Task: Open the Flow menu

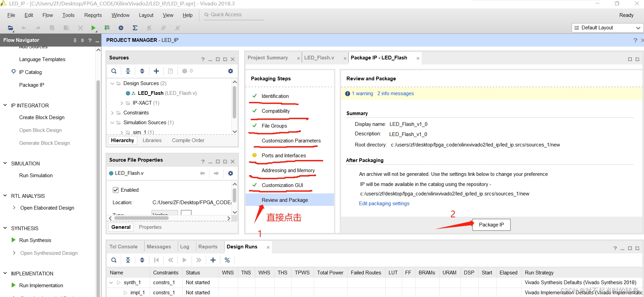Action: [x=48, y=15]
